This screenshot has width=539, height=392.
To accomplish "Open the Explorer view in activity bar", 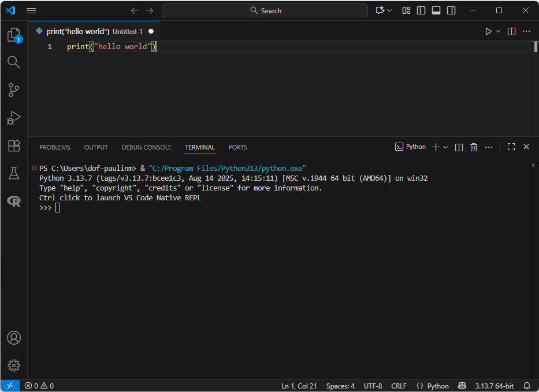I will coord(14,35).
